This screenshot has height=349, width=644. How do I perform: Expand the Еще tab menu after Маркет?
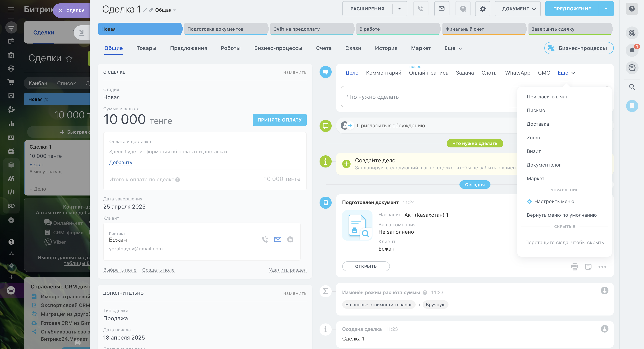[453, 48]
